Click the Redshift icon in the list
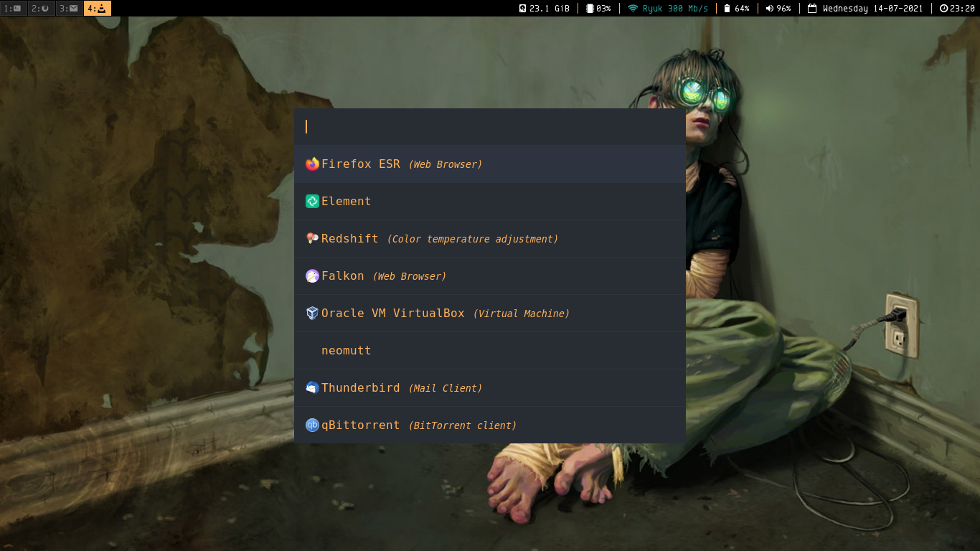The height and width of the screenshot is (551, 980). pos(312,239)
